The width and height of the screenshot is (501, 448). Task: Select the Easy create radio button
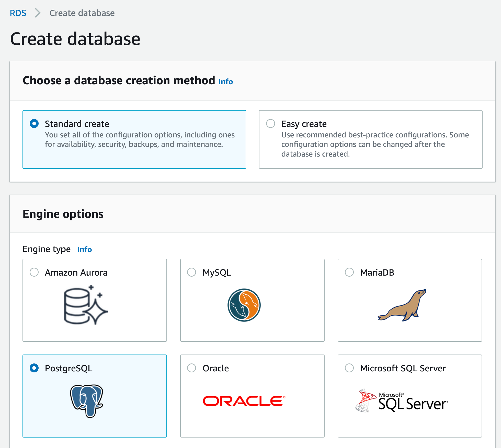pyautogui.click(x=270, y=124)
